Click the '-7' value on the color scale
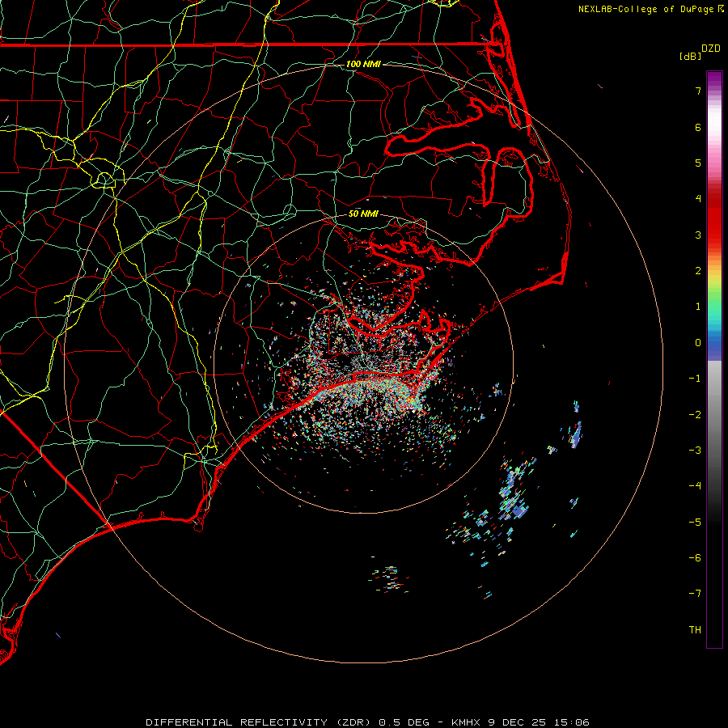Image resolution: width=728 pixels, height=728 pixels. coord(695,594)
